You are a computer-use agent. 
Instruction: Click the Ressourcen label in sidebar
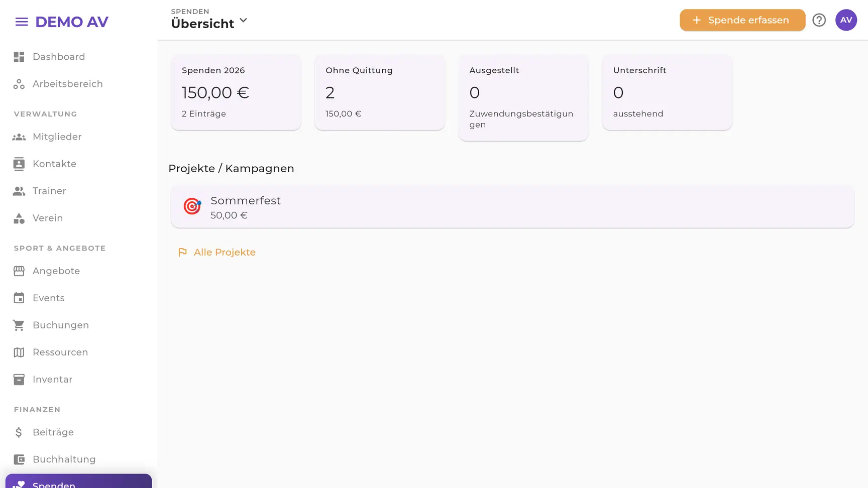click(60, 352)
